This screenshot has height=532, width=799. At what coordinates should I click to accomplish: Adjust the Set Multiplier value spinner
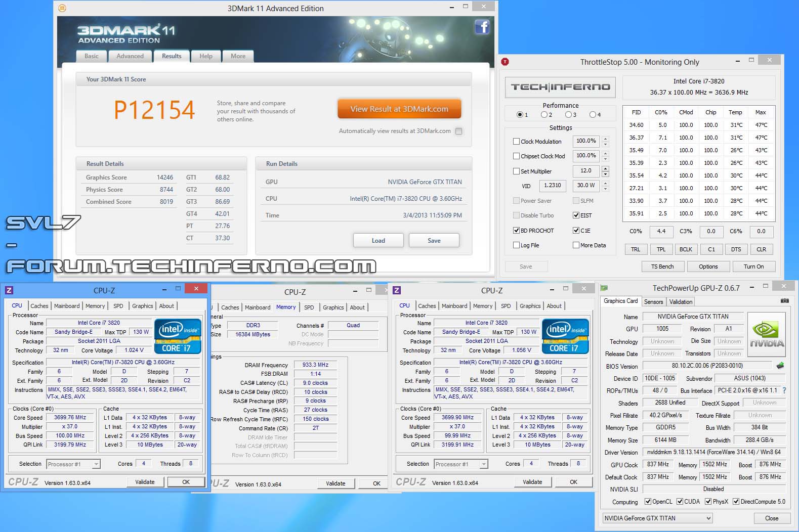coord(605,171)
